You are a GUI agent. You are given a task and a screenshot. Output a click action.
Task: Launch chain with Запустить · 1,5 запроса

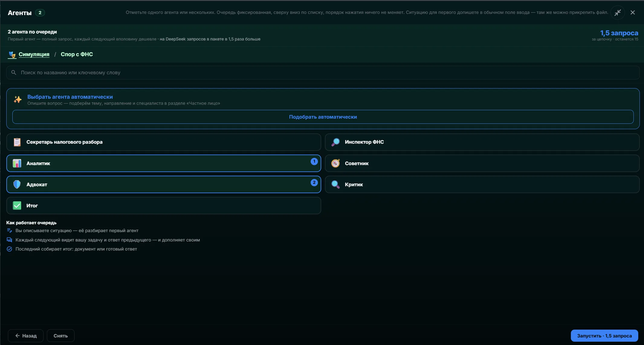604,336
